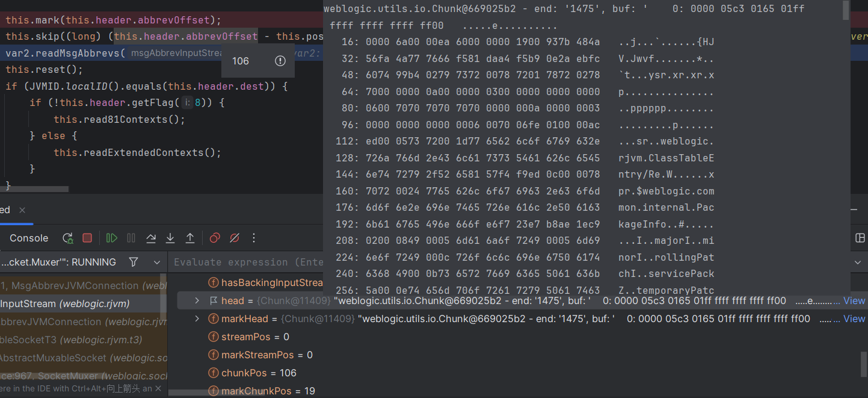Click field icon of markHead variable
Image resolution: width=868 pixels, height=398 pixels.
(x=214, y=319)
